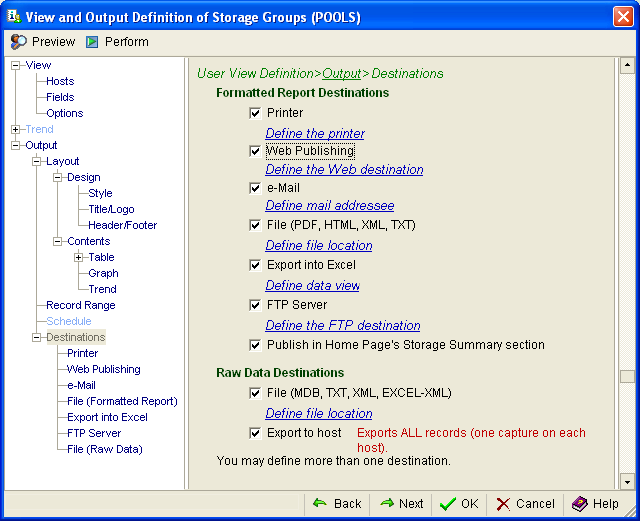Select Fields in the tree

[x=60, y=97]
